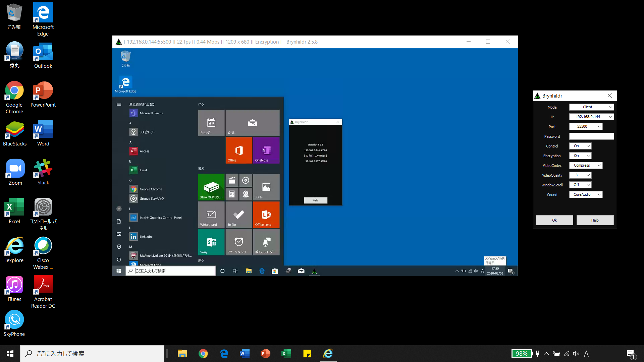Screen dimensions: 644x362
Task: Open the OneNote tile in the remote Start menu
Action: pyautogui.click(x=266, y=150)
